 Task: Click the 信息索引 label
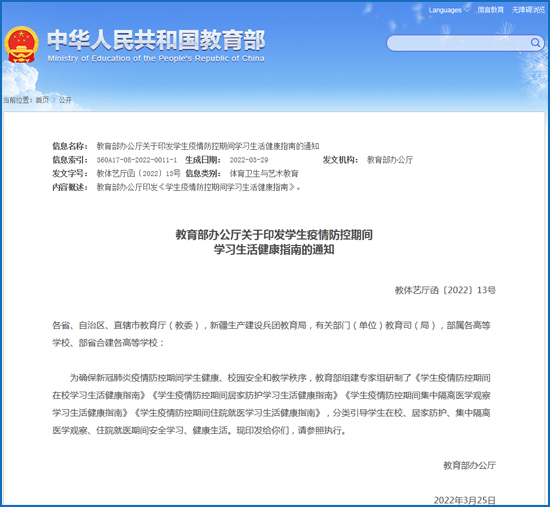(x=70, y=160)
